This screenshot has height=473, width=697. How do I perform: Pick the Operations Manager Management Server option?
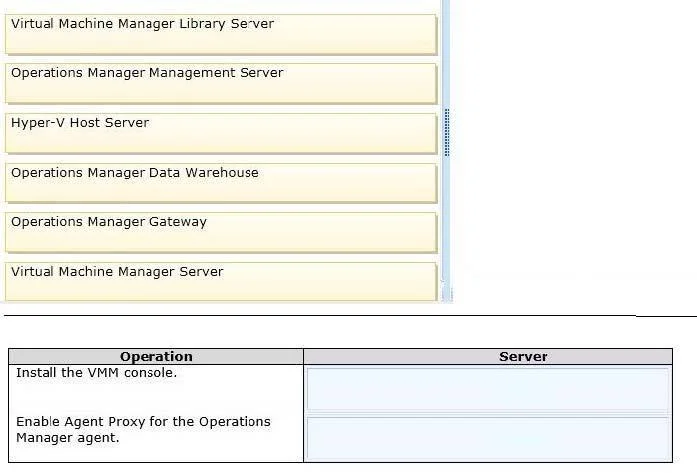pos(221,84)
